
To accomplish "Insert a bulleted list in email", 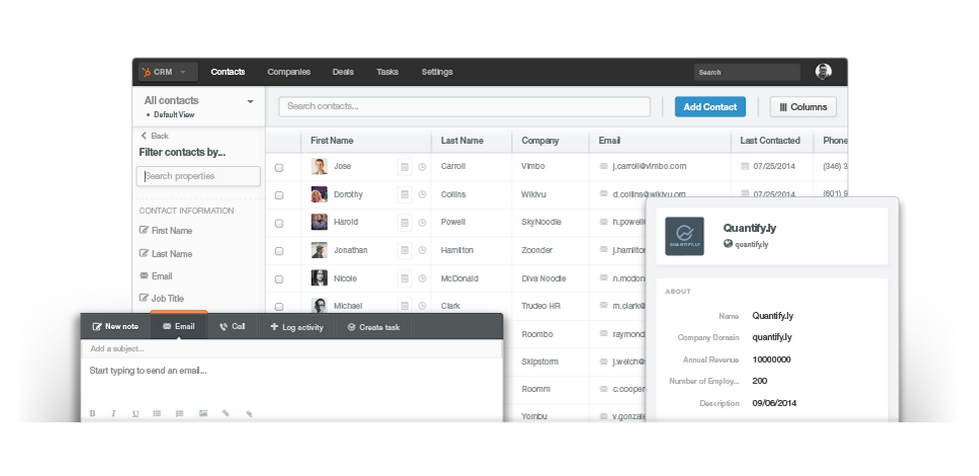I will [157, 413].
